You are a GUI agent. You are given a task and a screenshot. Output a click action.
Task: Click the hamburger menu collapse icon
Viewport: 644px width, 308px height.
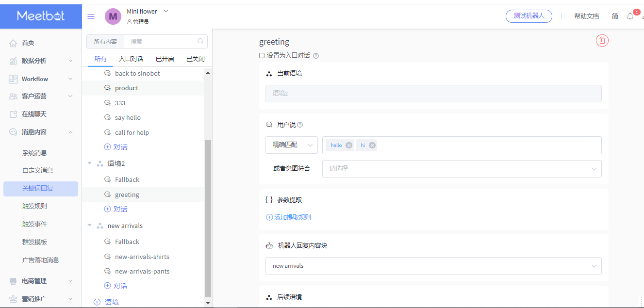91,16
